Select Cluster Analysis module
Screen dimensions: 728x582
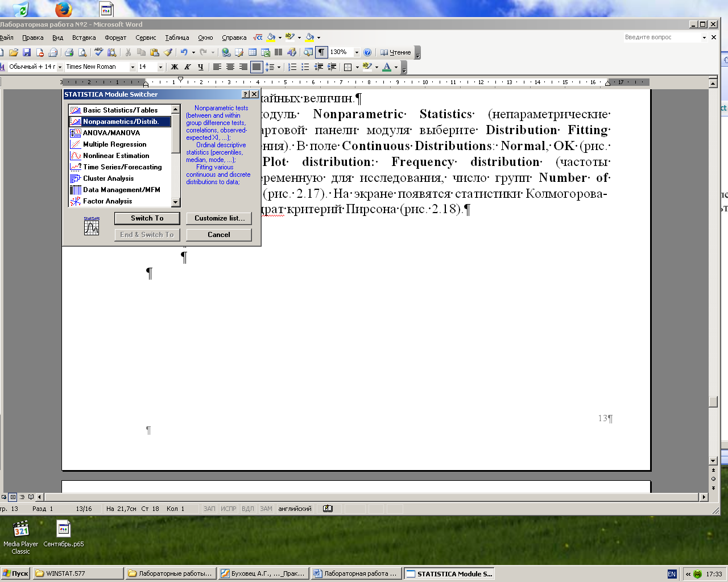[x=120, y=178]
